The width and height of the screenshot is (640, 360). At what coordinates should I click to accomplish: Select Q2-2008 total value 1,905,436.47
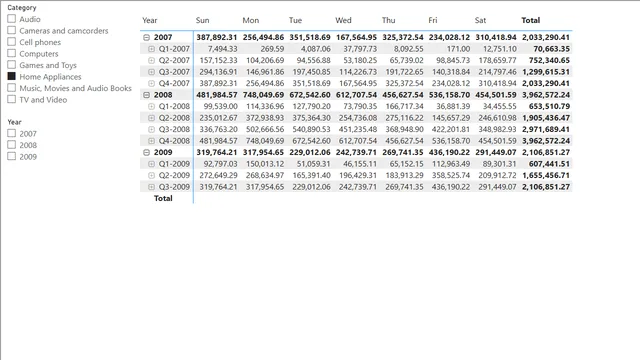[x=546, y=118]
